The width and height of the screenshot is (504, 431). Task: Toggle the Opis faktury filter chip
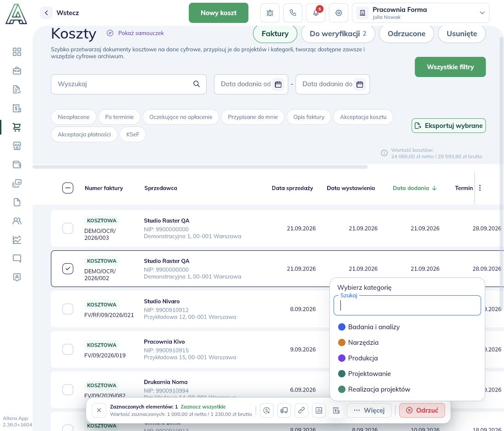point(309,117)
